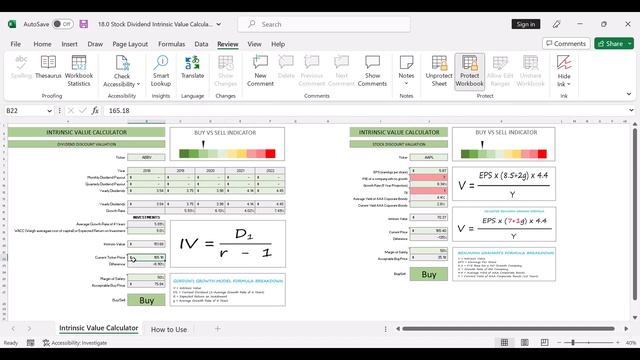Click the 40% zoom level
Image resolution: width=640 pixels, height=360 pixels.
(631, 343)
